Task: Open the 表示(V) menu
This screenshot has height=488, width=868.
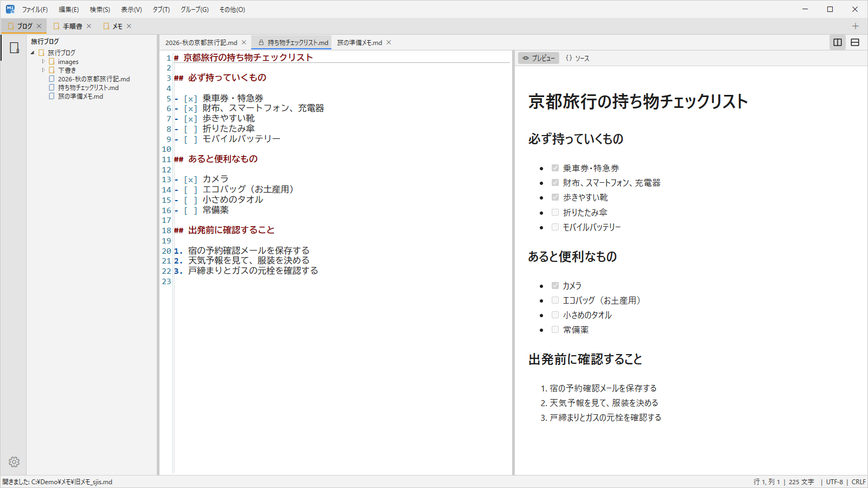Action: [131, 10]
